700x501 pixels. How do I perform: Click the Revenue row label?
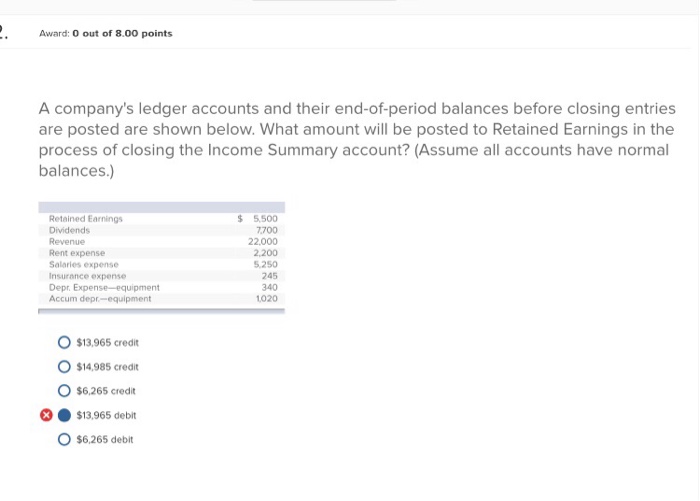point(67,242)
